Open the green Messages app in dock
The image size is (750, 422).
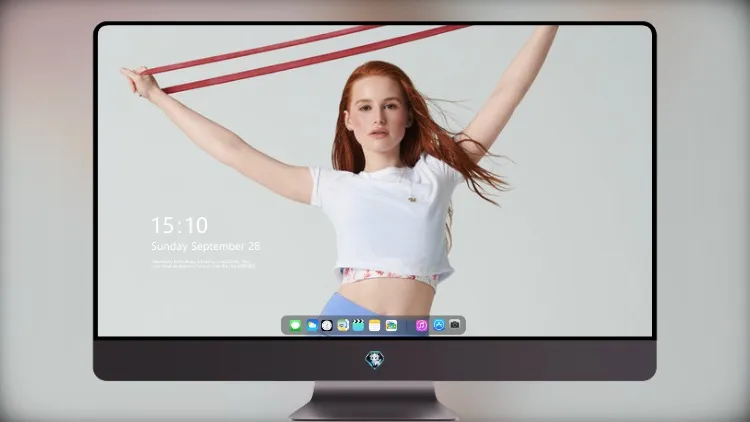[x=295, y=326]
